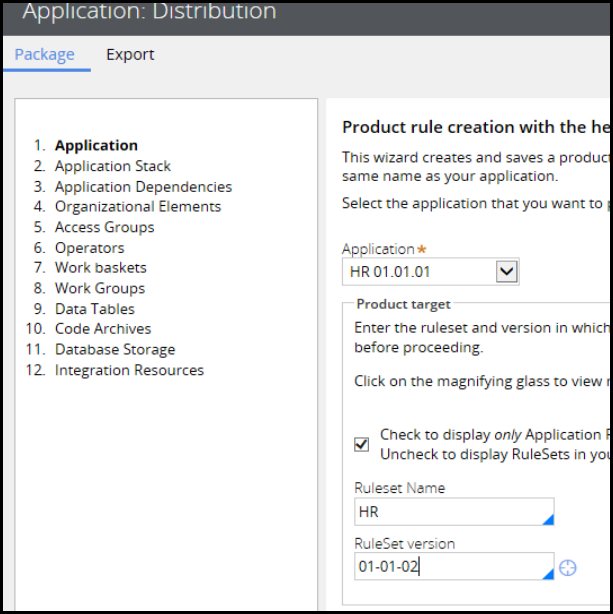
Task: Open the Database Storage step
Action: pos(115,350)
